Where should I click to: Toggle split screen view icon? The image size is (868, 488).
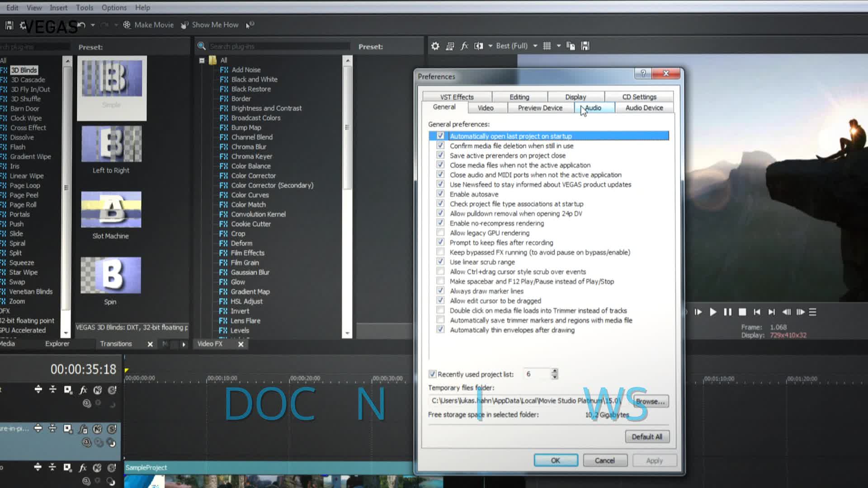(x=479, y=46)
